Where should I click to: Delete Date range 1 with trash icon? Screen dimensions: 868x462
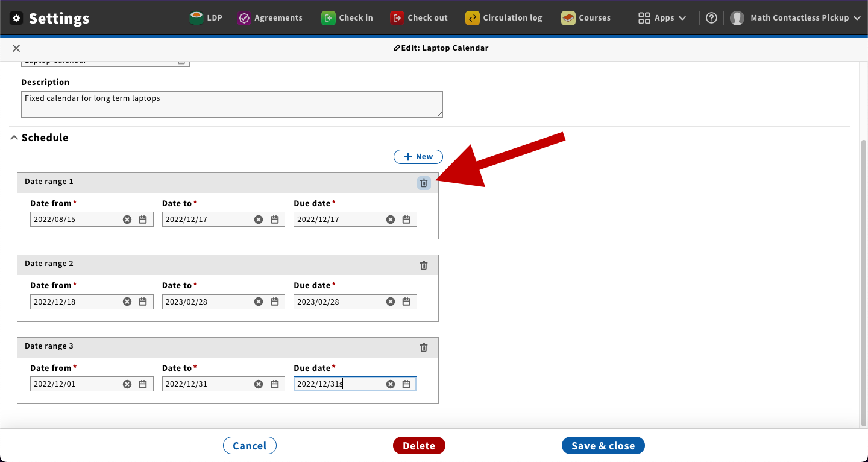click(x=424, y=183)
